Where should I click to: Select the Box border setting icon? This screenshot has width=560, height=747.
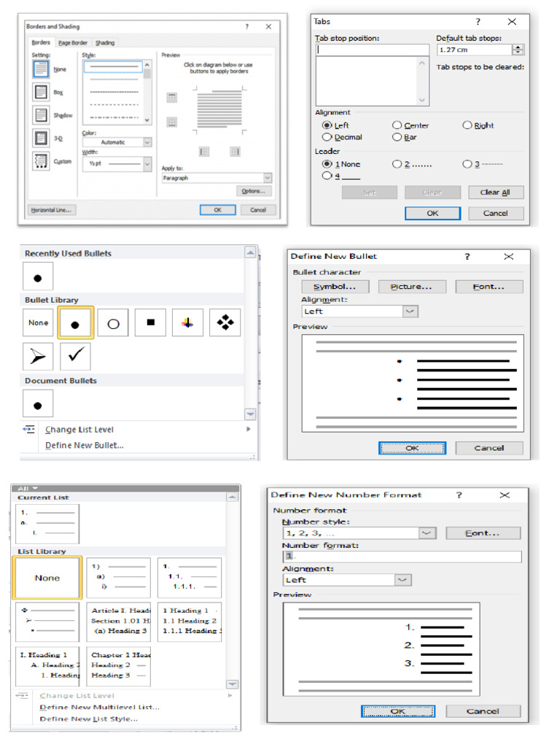[x=41, y=93]
